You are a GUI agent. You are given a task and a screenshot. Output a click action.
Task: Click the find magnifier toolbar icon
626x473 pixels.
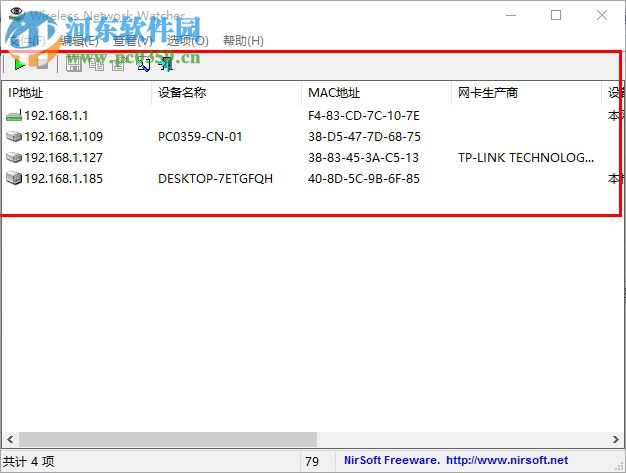(x=143, y=64)
